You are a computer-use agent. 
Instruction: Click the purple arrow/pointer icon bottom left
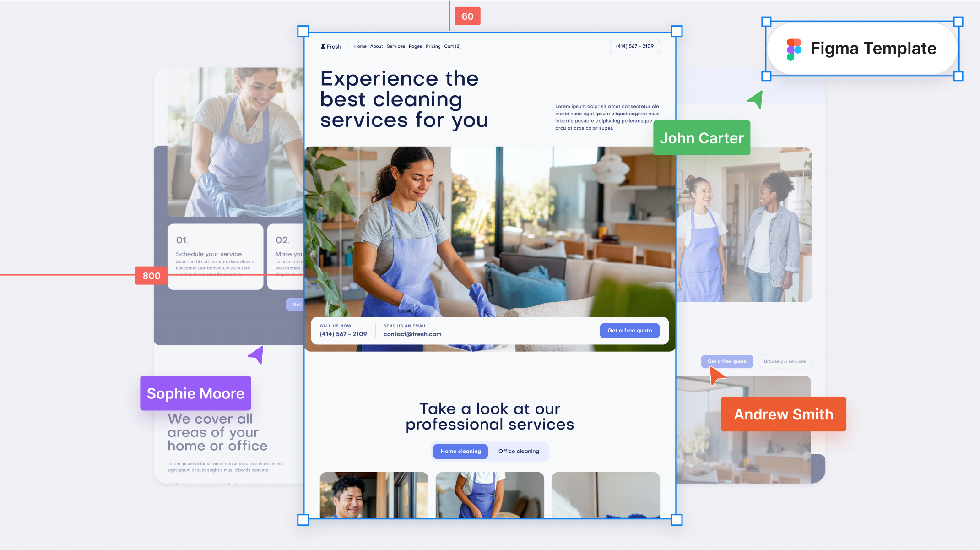click(x=256, y=355)
